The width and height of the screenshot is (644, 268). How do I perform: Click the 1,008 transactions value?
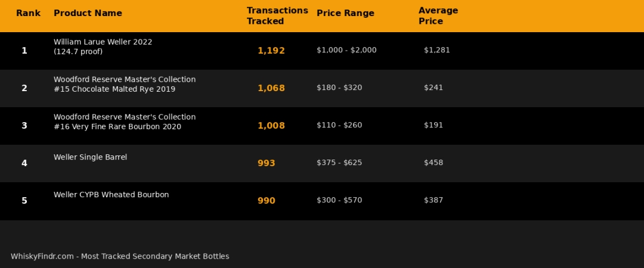pos(271,126)
